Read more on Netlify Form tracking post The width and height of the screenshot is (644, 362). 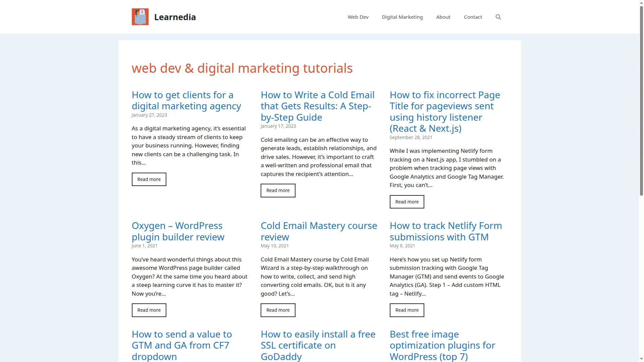tap(407, 310)
